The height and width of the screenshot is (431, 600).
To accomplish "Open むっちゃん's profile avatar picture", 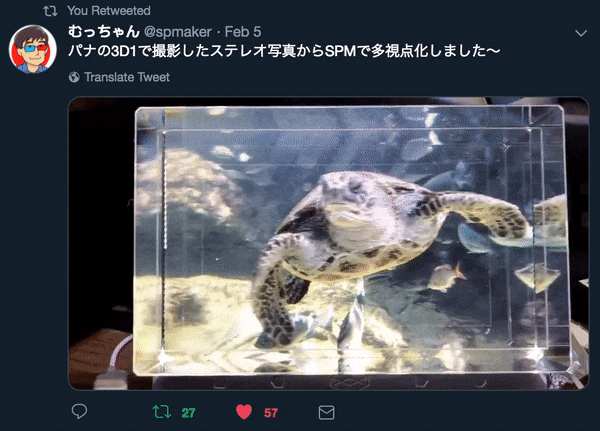I will (x=33, y=49).
